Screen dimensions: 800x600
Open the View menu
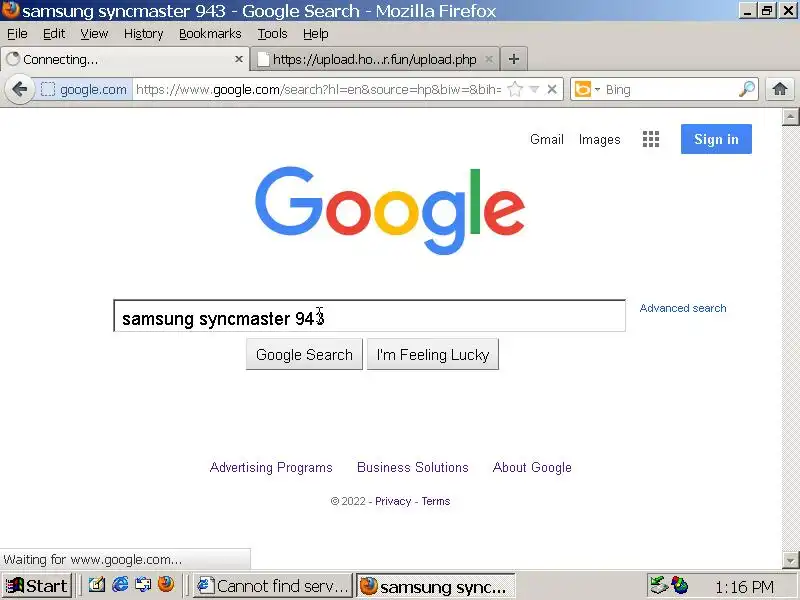94,34
